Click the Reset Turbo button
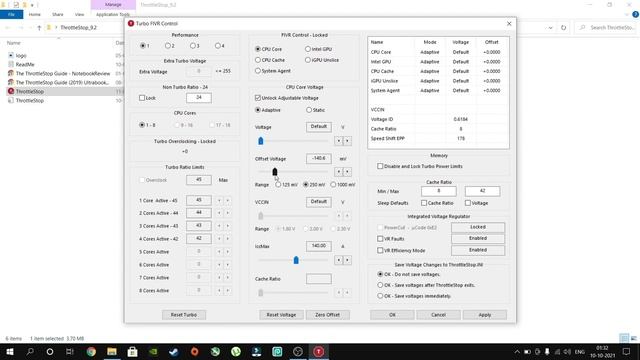640x360 pixels. click(x=184, y=315)
